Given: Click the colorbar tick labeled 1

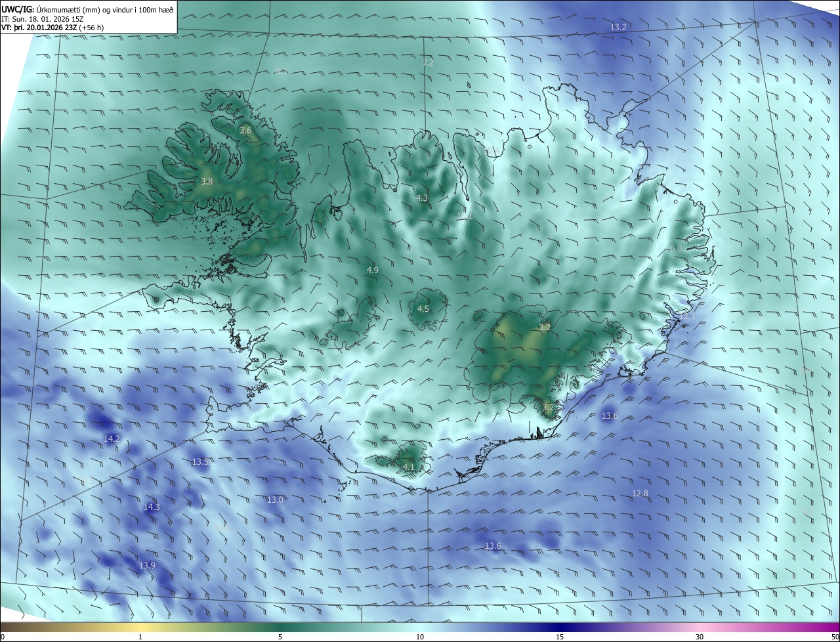Looking at the screenshot, I should pyautogui.click(x=140, y=637).
